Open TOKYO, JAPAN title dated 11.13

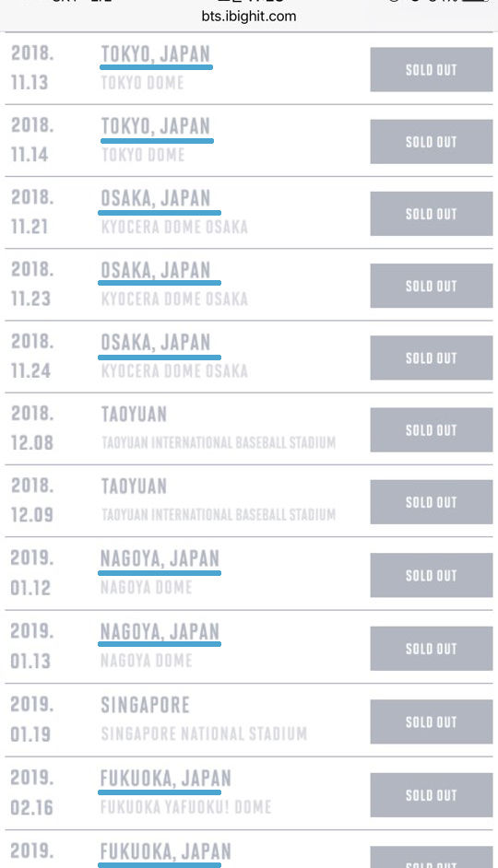point(156,54)
